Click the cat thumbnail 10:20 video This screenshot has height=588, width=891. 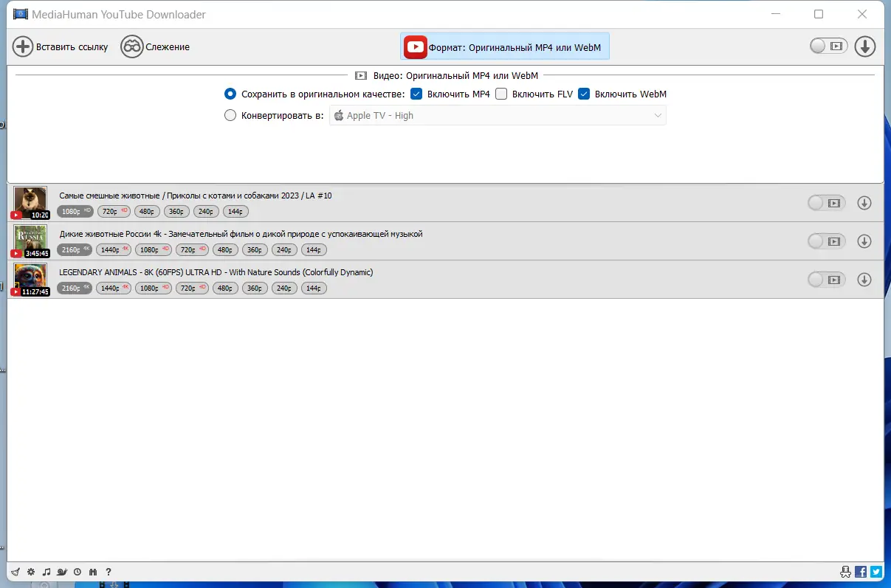coord(30,203)
